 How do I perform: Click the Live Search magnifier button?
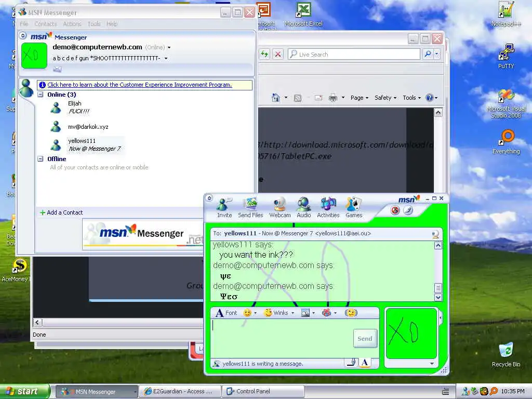pos(428,54)
